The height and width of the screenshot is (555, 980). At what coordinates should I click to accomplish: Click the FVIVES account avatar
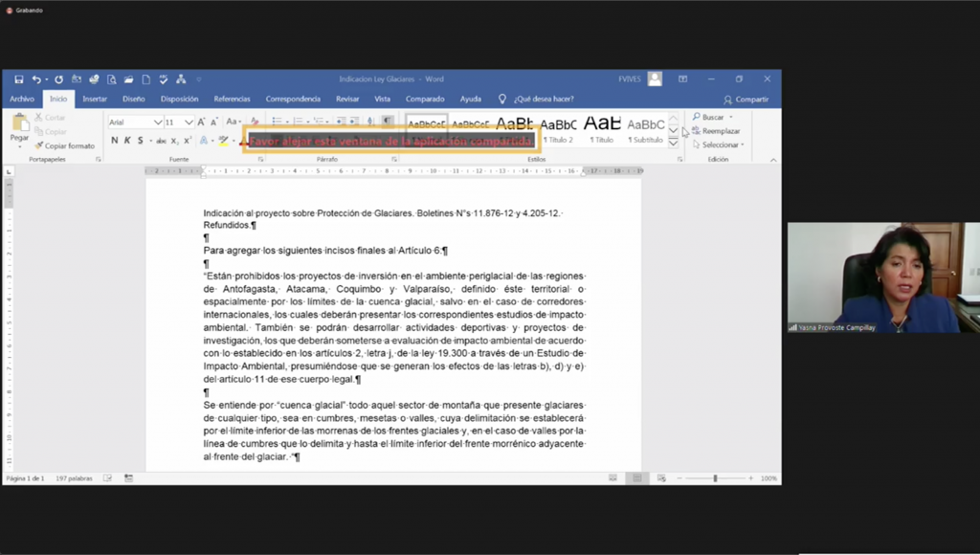pos(655,78)
